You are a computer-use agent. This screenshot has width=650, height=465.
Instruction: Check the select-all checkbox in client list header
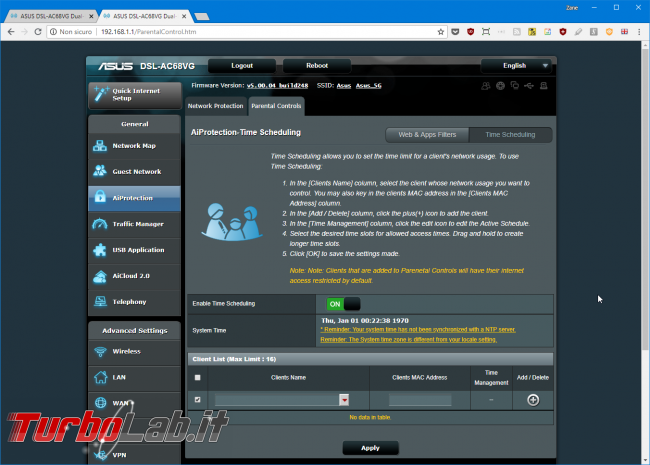coord(198,378)
